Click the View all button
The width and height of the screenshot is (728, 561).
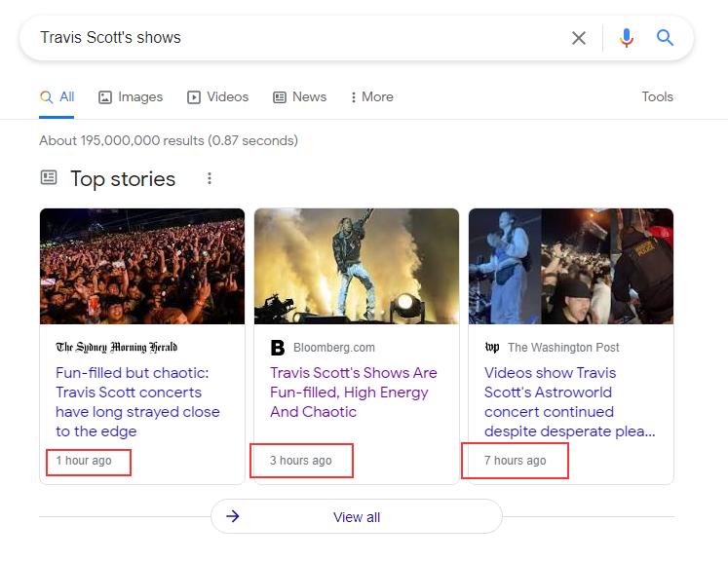point(357,517)
